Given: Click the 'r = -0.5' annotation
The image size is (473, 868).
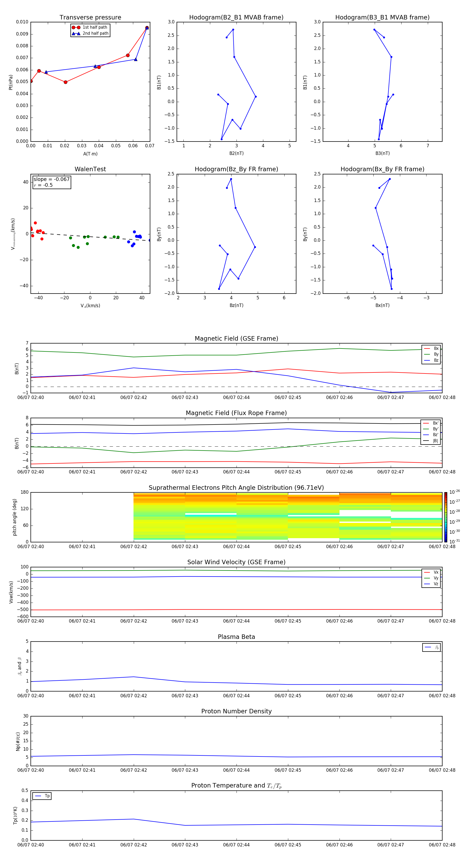Looking at the screenshot, I should pyautogui.click(x=43, y=185).
